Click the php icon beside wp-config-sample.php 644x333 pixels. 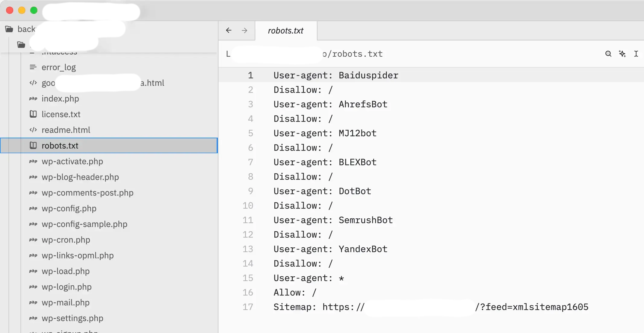click(33, 224)
